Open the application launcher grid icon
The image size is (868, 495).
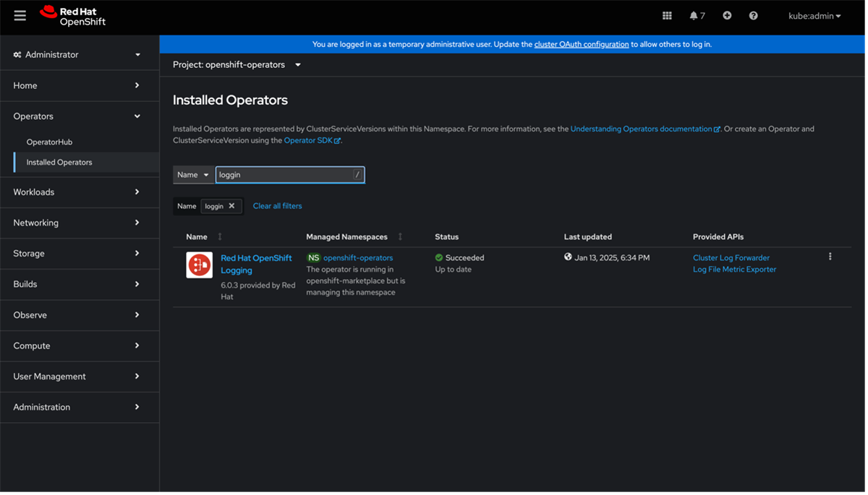click(667, 14)
